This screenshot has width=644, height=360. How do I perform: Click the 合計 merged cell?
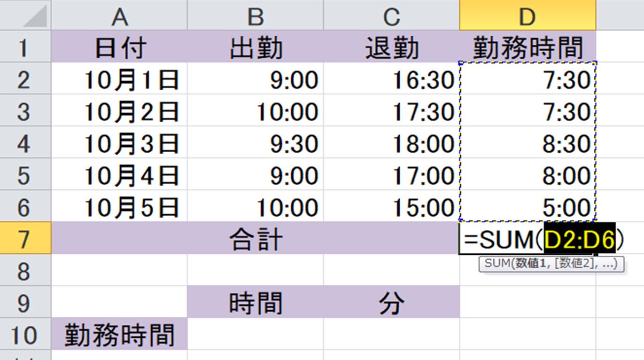(256, 240)
